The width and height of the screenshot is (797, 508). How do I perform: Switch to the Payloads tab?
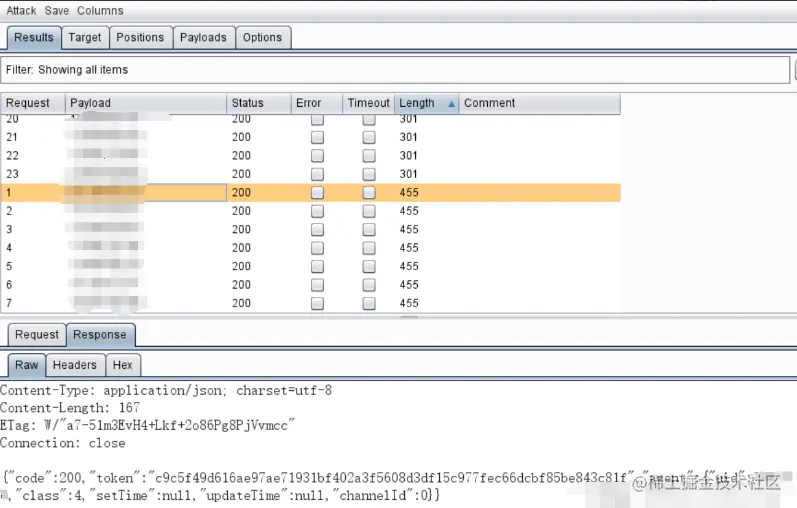pos(203,38)
